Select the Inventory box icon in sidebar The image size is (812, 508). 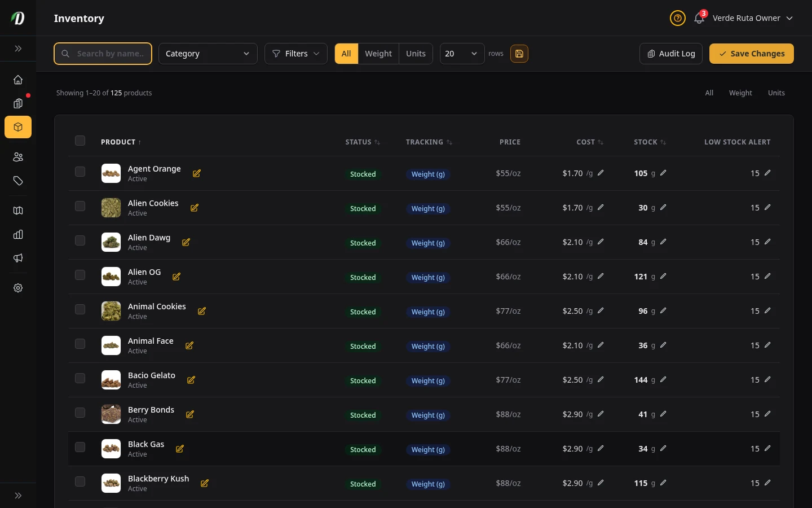[x=18, y=127]
